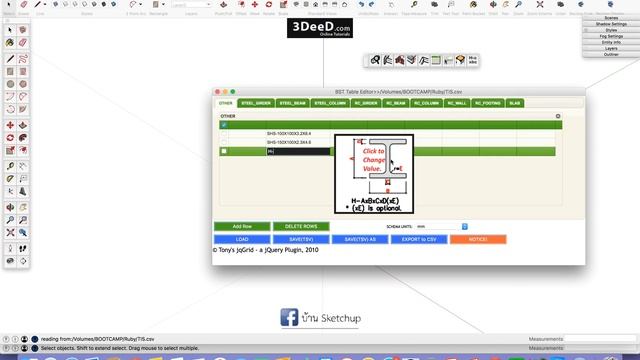Viewport: 640px width, 360px height.
Task: Select the Rotate tool in the left palette
Action: pyautogui.click(x=10, y=138)
